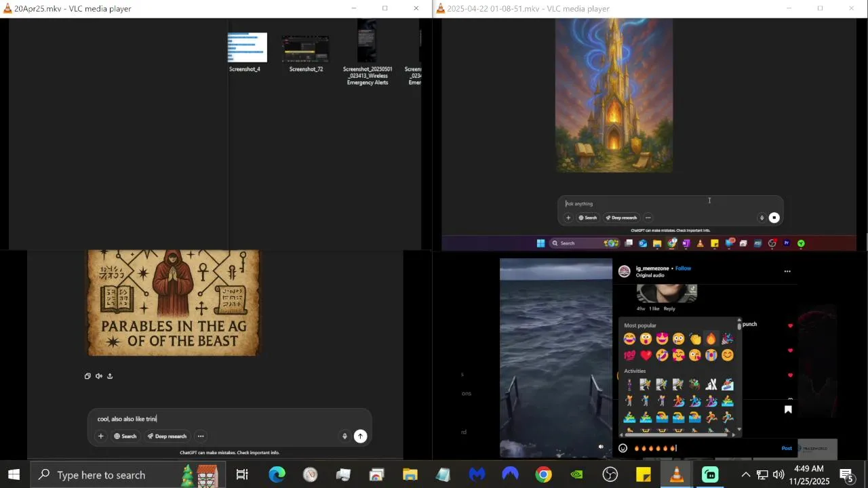Select the party popper emoji
This screenshot has height=488, width=868.
(727, 339)
